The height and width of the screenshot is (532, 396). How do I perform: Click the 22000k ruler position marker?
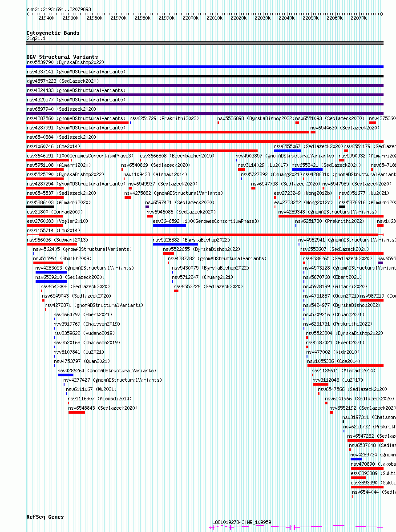190,18
